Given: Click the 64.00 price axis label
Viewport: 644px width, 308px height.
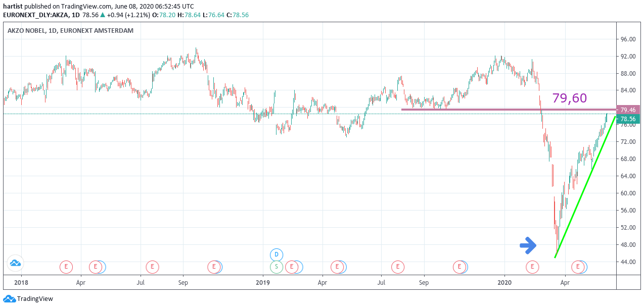Looking at the screenshot, I should [628, 176].
